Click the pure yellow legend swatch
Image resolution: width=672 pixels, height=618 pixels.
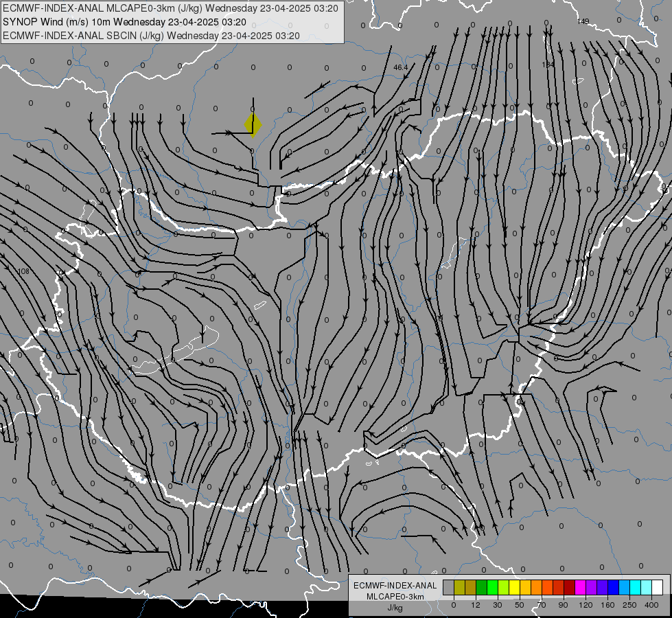(x=515, y=588)
